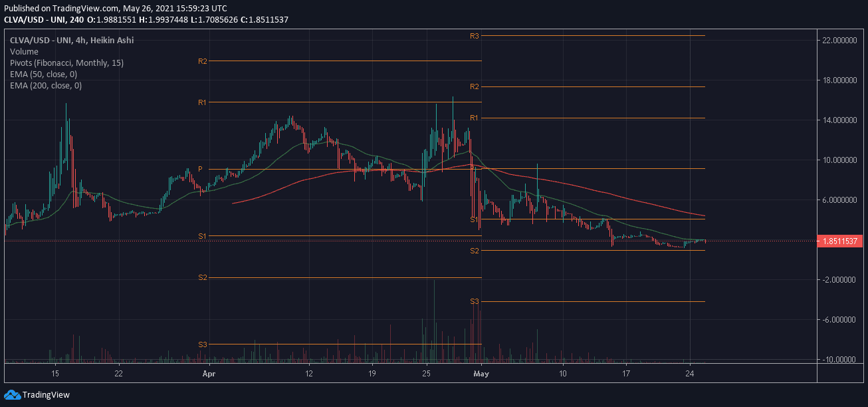868x407 pixels.
Task: Select the Pivots (Fibonacci, Monthly, 15) legend
Action: point(66,63)
